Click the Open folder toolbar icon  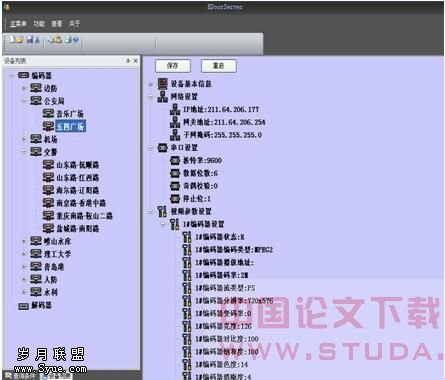(20, 40)
